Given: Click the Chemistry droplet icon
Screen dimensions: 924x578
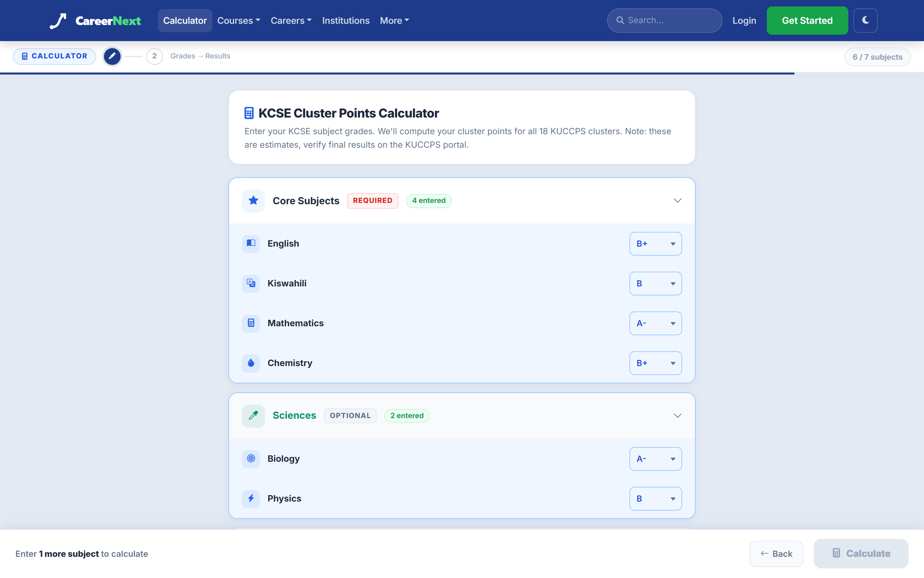Looking at the screenshot, I should (x=251, y=363).
